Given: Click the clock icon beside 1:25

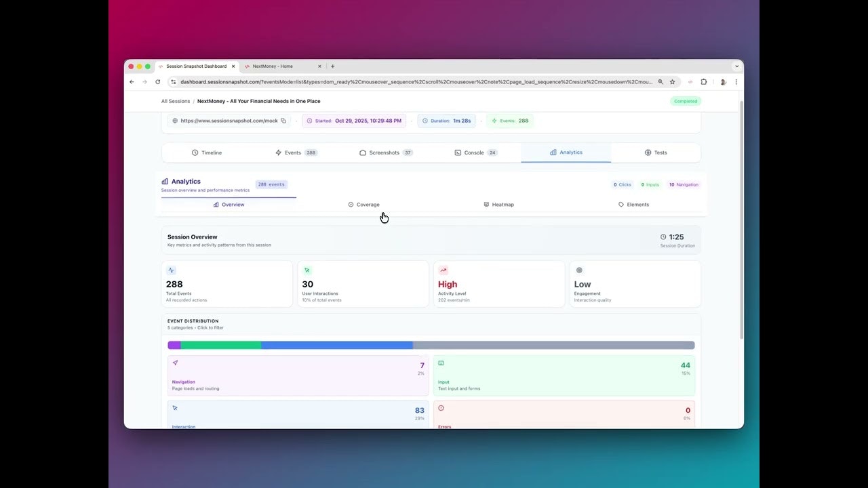Looking at the screenshot, I should pyautogui.click(x=663, y=237).
